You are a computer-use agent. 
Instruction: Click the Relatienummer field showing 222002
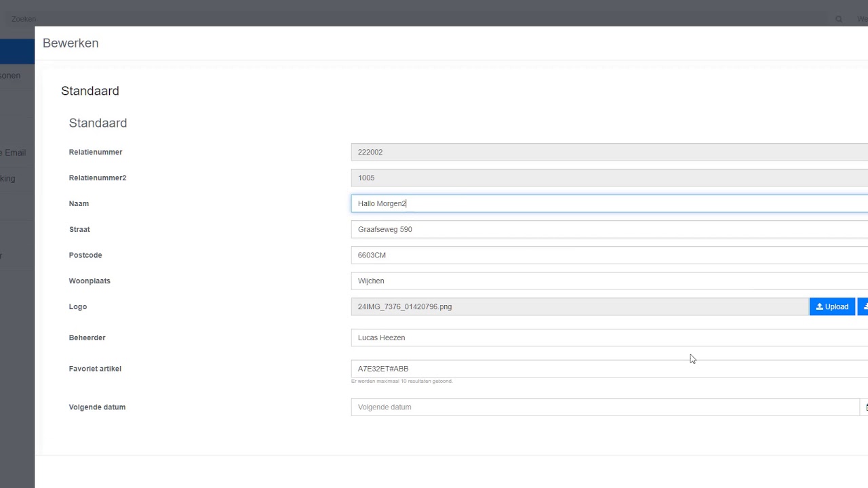coord(610,152)
